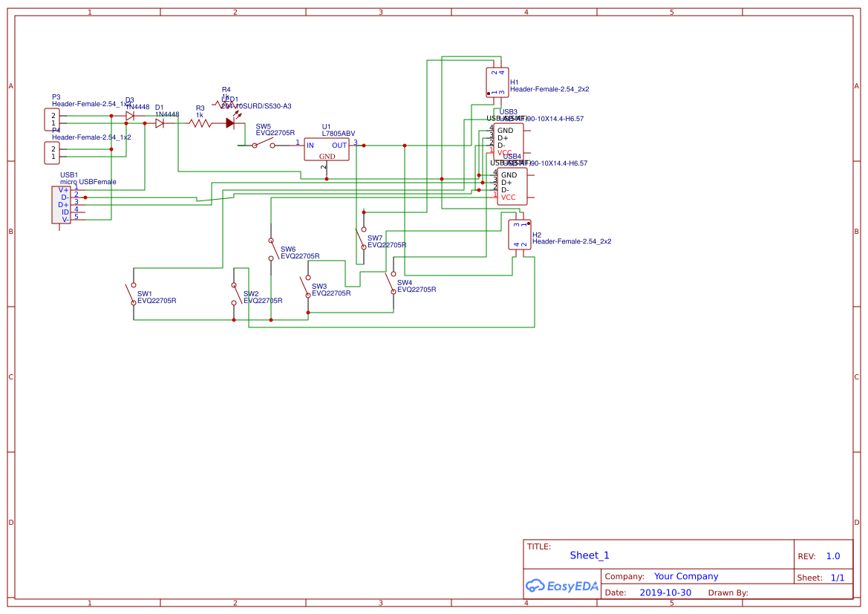Click the V- pin on USB1
Viewport: 868px width, 614px height.
(65, 219)
